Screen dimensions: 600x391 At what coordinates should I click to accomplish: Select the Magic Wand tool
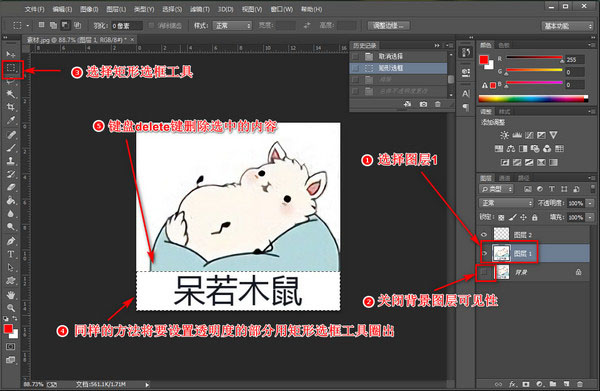tap(11, 94)
